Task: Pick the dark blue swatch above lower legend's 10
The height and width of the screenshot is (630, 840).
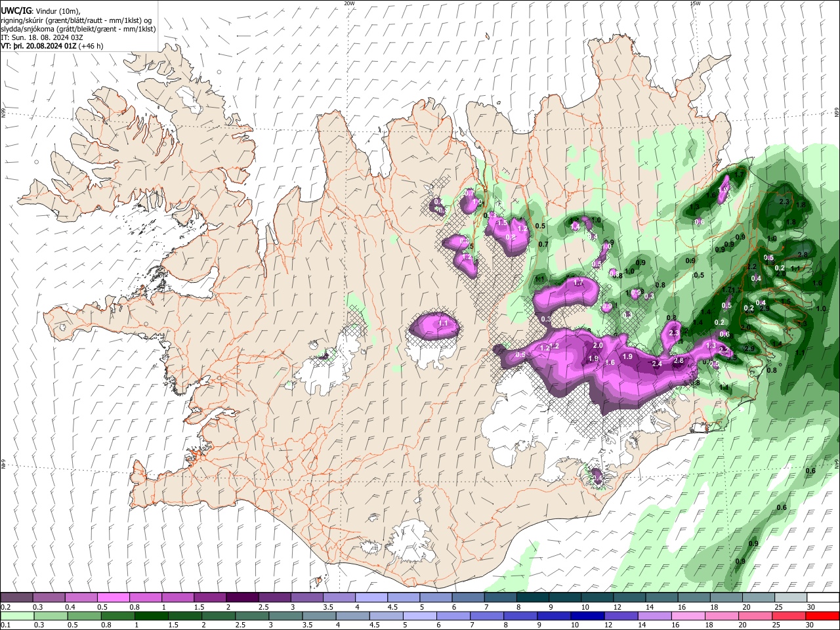Action: [x=587, y=616]
